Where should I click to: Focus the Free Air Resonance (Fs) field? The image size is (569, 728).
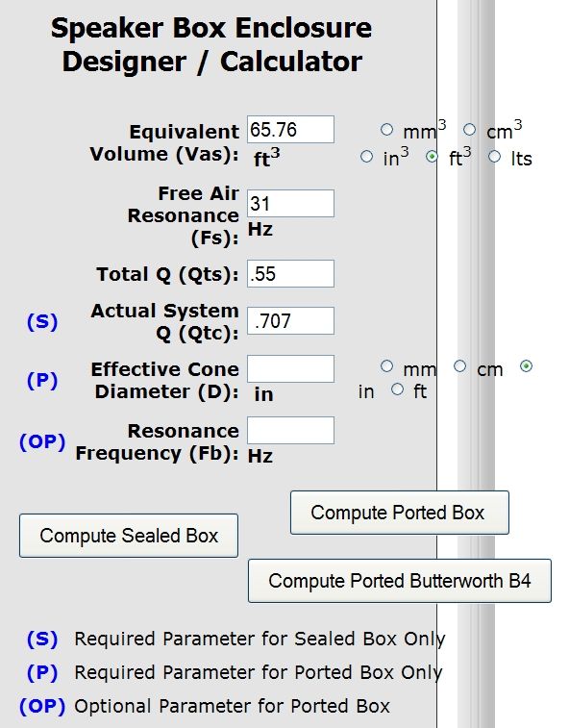pyautogui.click(x=290, y=203)
